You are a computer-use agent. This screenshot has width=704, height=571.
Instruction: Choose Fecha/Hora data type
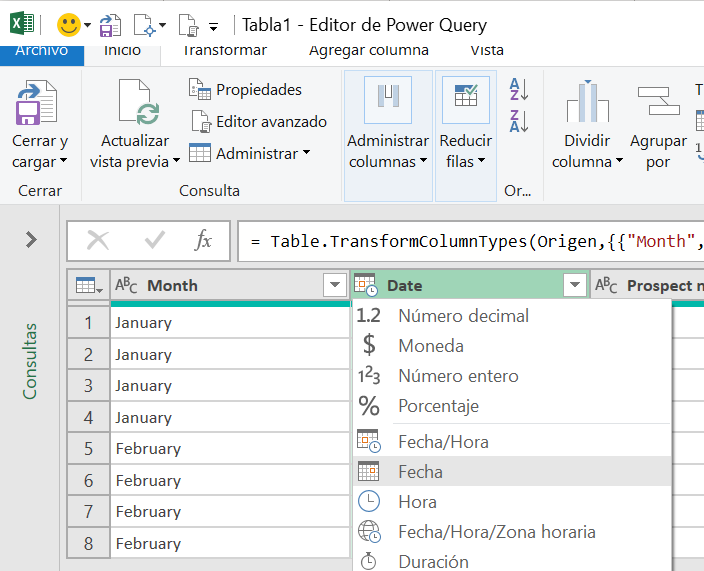(512, 442)
